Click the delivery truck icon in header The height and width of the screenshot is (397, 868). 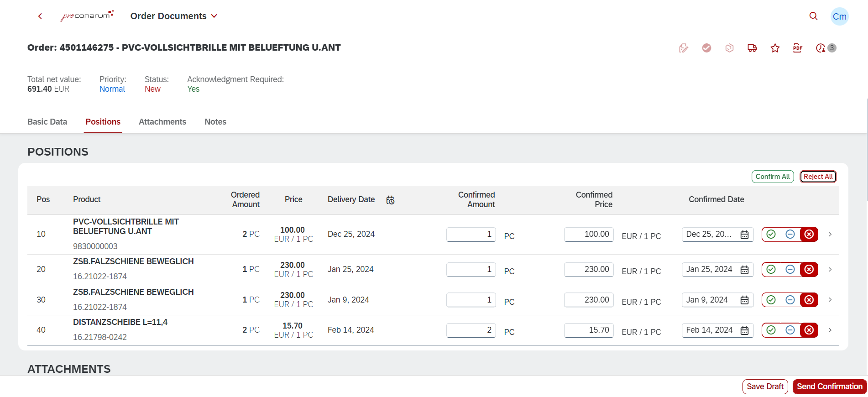(x=752, y=48)
